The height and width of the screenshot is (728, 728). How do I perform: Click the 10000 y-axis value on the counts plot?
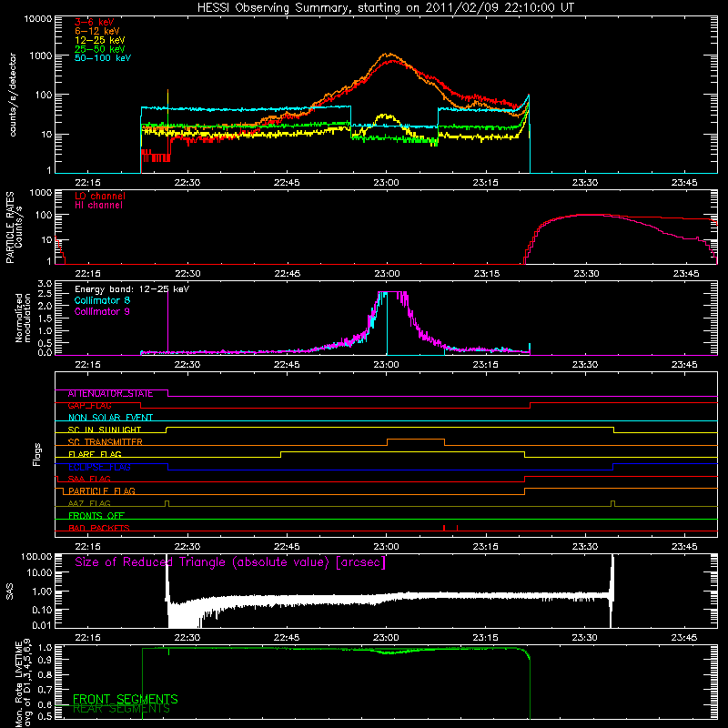pos(38,19)
